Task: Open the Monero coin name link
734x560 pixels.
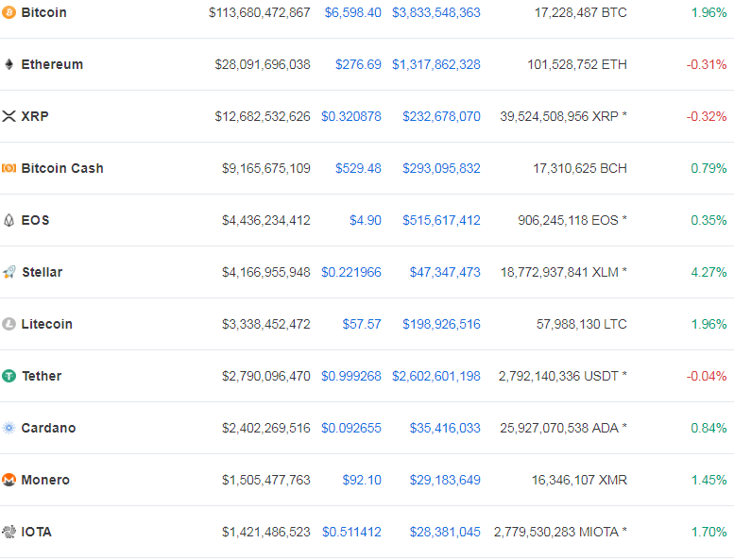Action: point(45,480)
